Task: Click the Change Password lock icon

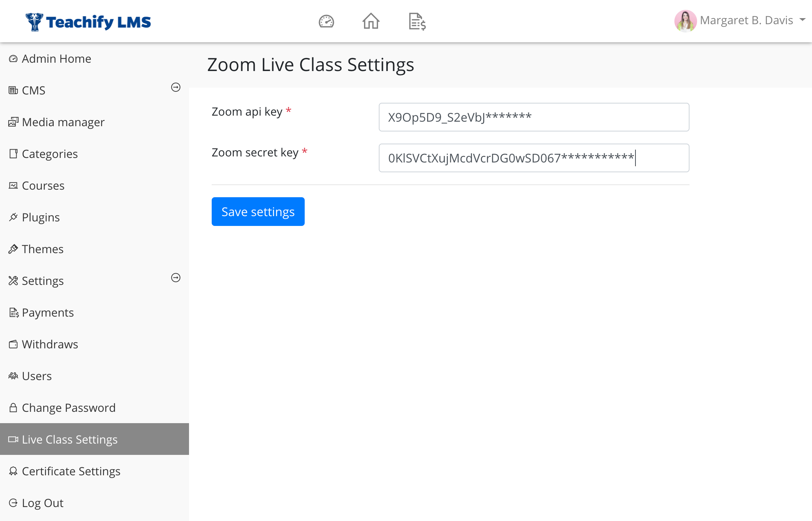Action: pyautogui.click(x=13, y=408)
